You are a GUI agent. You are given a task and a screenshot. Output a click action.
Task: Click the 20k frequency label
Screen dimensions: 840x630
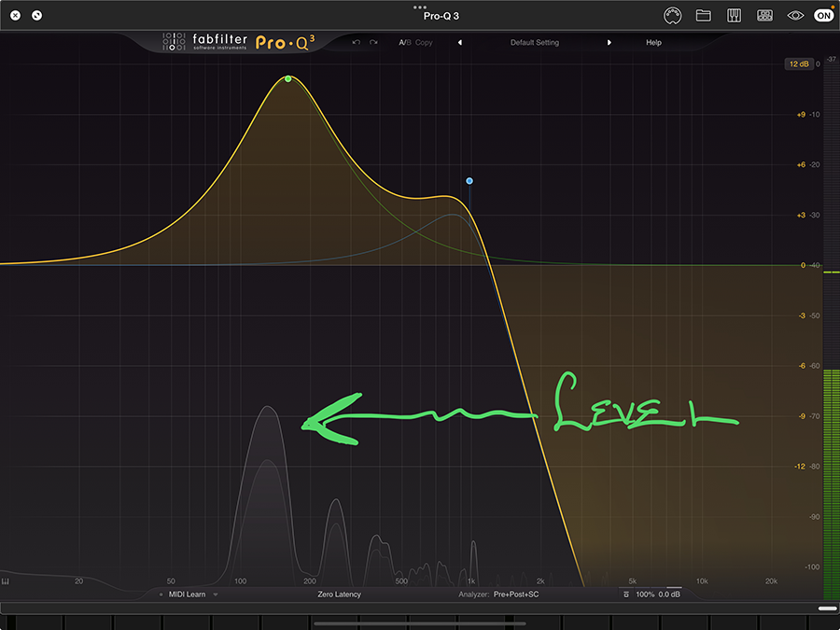(x=771, y=581)
